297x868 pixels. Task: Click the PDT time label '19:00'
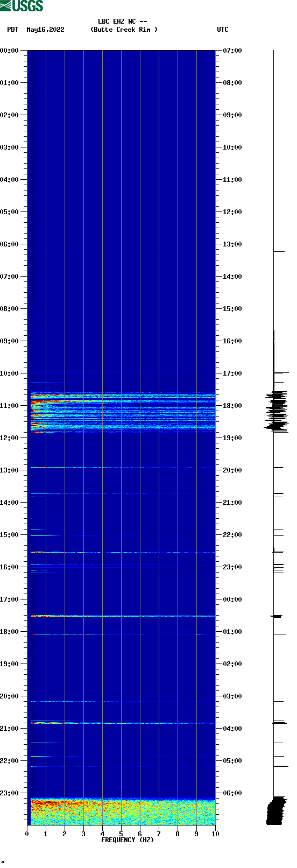pyautogui.click(x=10, y=664)
